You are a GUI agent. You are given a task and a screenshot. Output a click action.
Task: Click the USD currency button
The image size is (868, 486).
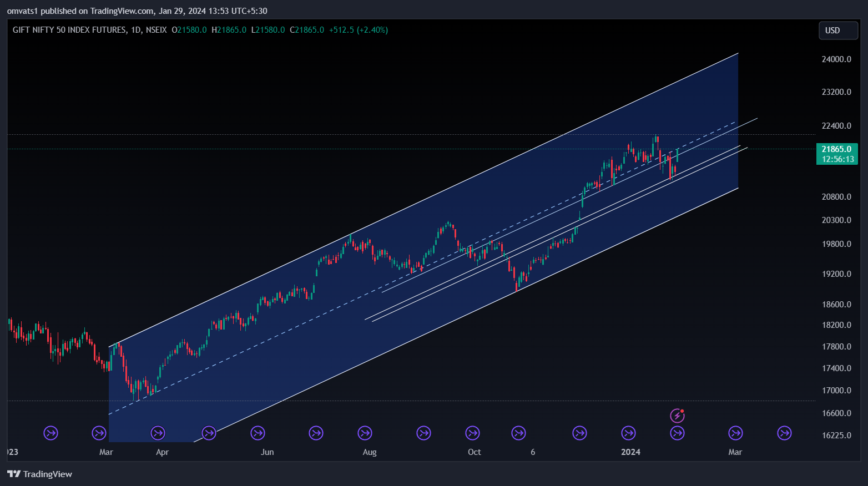838,31
